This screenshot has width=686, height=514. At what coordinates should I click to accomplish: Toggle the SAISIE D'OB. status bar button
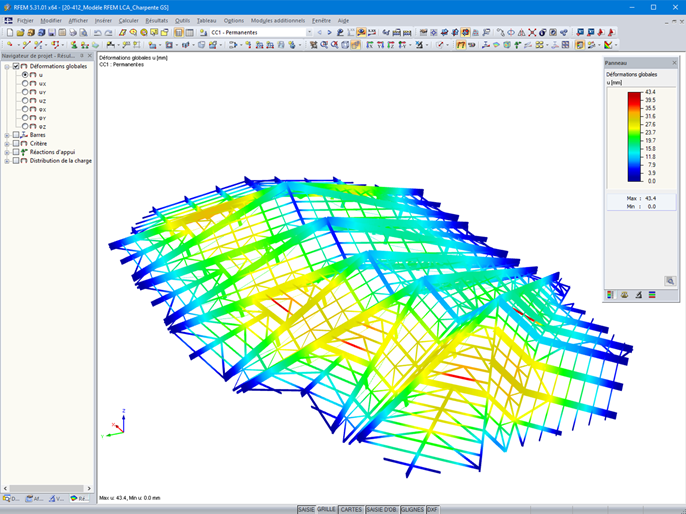tap(382, 510)
